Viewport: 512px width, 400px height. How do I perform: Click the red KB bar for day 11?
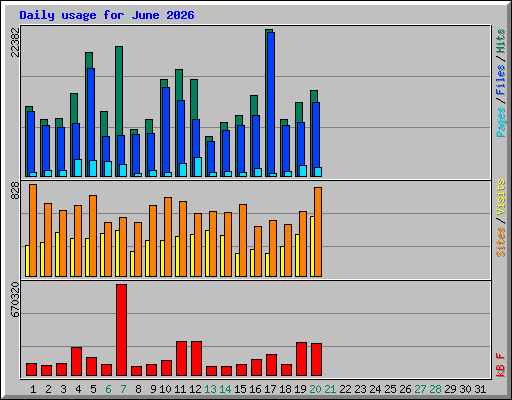(181, 359)
